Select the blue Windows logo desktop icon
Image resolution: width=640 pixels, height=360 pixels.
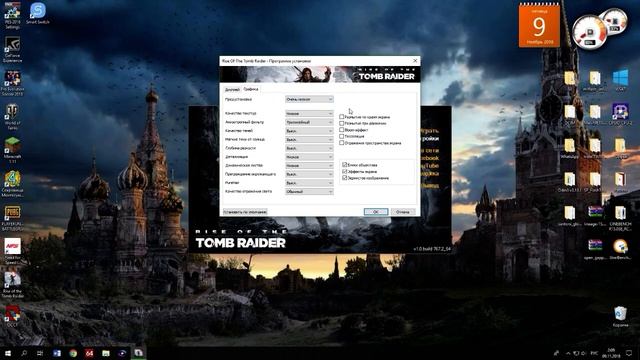click(x=620, y=80)
